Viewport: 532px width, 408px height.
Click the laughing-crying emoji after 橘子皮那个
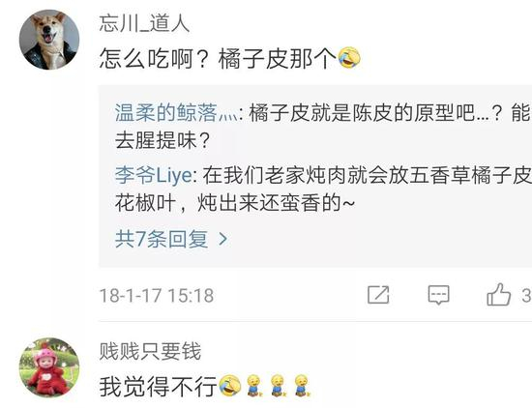click(x=349, y=58)
